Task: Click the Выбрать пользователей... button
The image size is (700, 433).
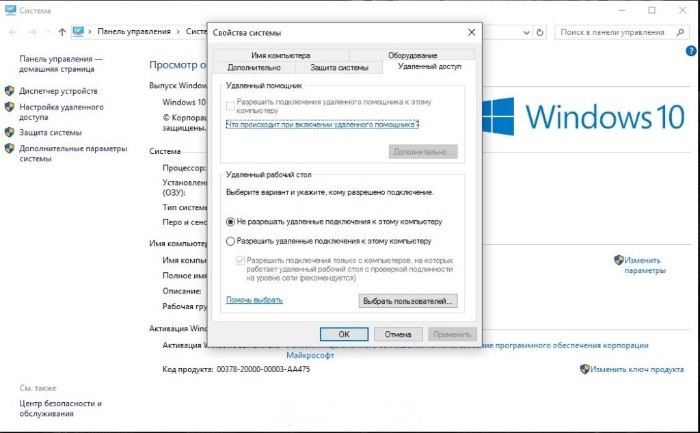Action: click(408, 301)
